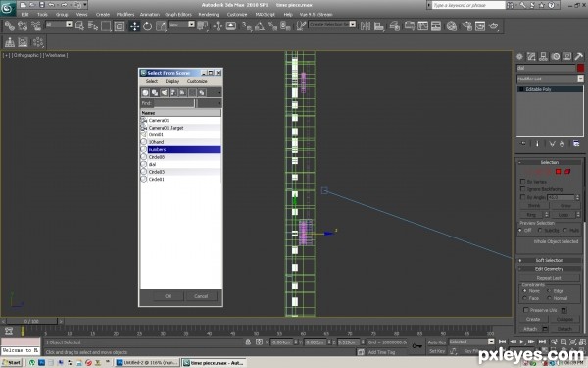The image size is (588, 368).
Task: Open the Create command panel tab
Action: coord(519,57)
